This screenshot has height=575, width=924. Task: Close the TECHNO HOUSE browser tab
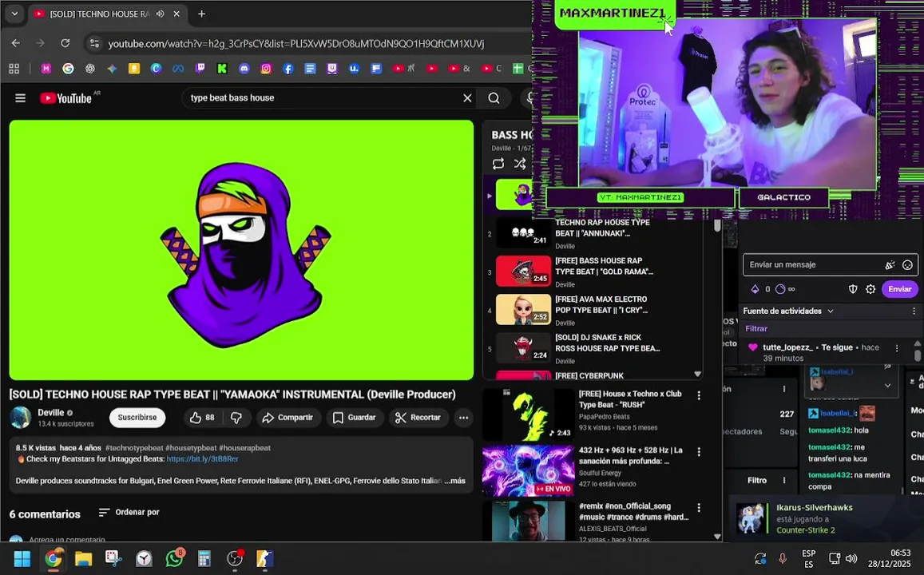[x=176, y=14]
